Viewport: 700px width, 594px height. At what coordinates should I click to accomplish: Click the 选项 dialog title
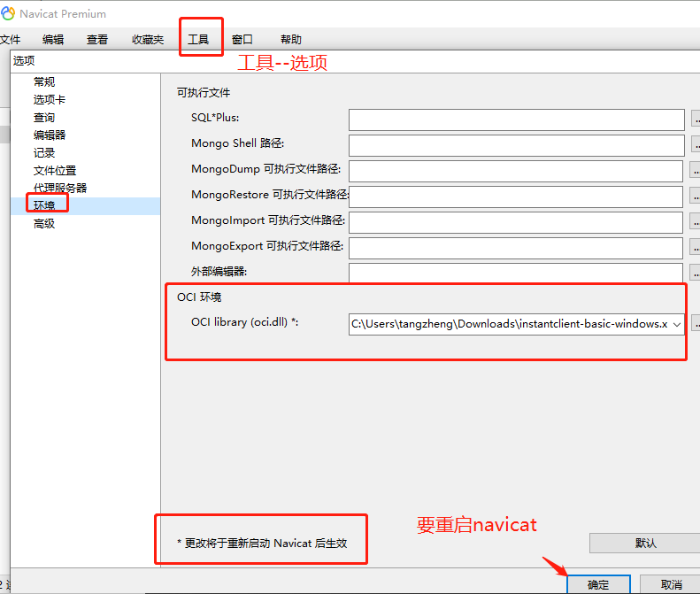[x=24, y=61]
